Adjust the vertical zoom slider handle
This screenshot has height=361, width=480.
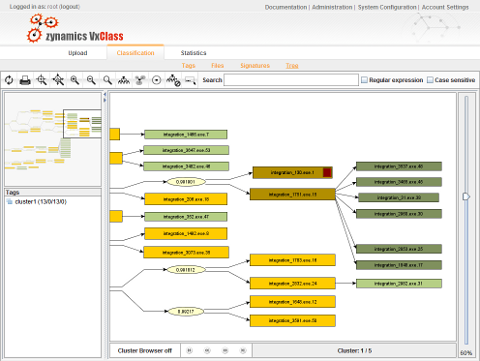[x=466, y=196]
